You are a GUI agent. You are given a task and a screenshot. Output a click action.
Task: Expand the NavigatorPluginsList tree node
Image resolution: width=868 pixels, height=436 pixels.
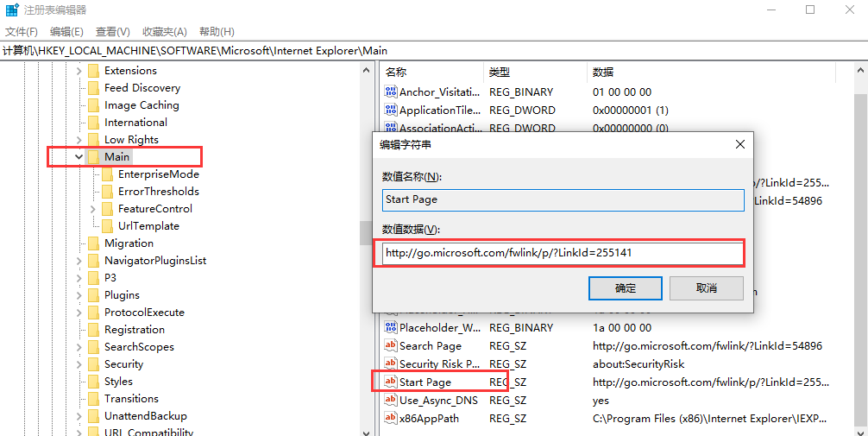[x=79, y=261]
